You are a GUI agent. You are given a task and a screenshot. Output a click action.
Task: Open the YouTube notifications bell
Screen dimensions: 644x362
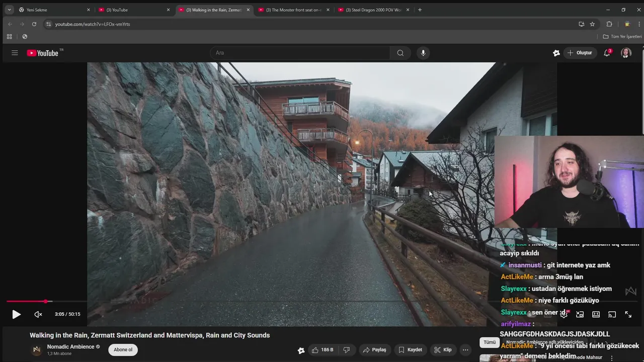pos(607,53)
